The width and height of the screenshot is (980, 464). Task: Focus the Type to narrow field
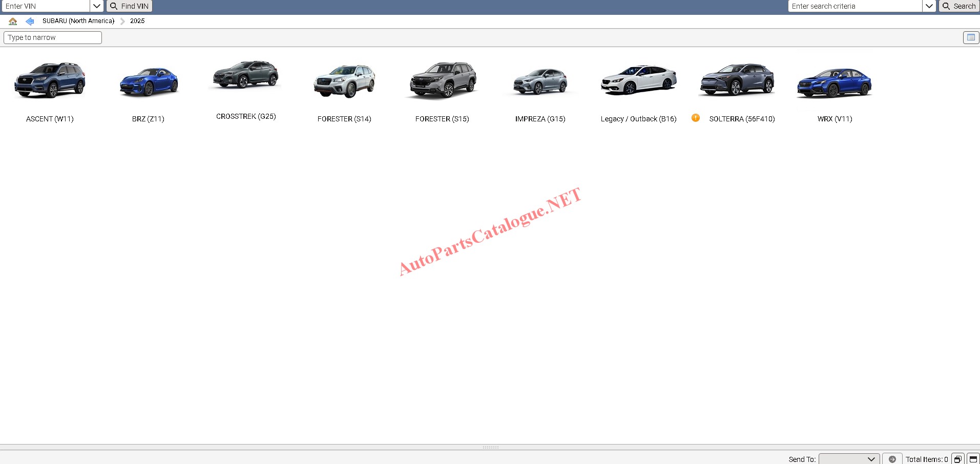coord(53,37)
